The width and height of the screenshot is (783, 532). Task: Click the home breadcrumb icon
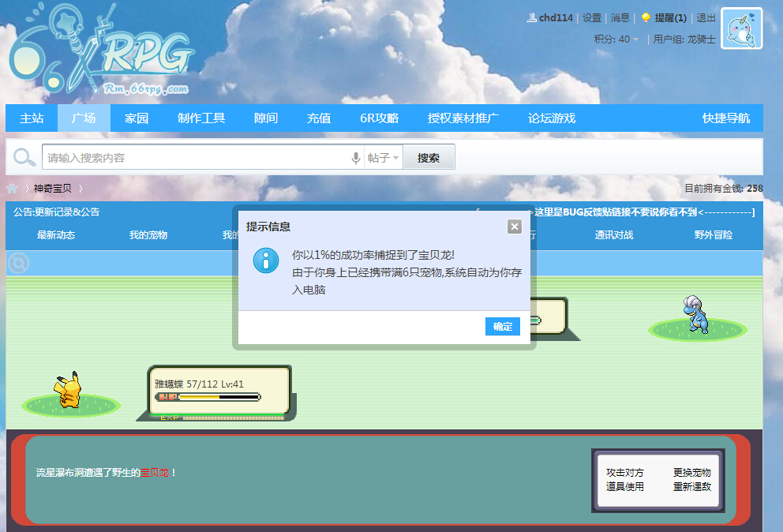pyautogui.click(x=12, y=189)
